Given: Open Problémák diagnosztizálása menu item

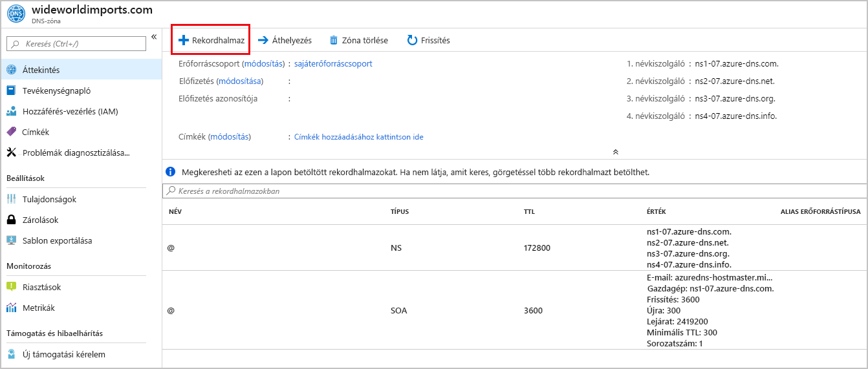Looking at the screenshot, I should point(81,153).
